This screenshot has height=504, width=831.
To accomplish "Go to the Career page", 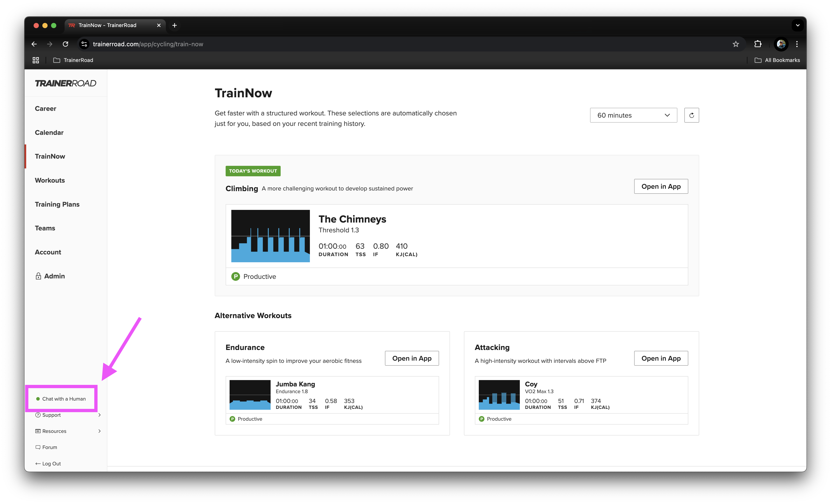I will (46, 109).
